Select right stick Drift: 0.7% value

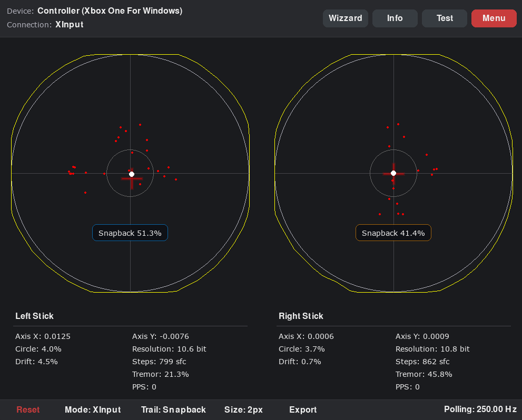300,362
